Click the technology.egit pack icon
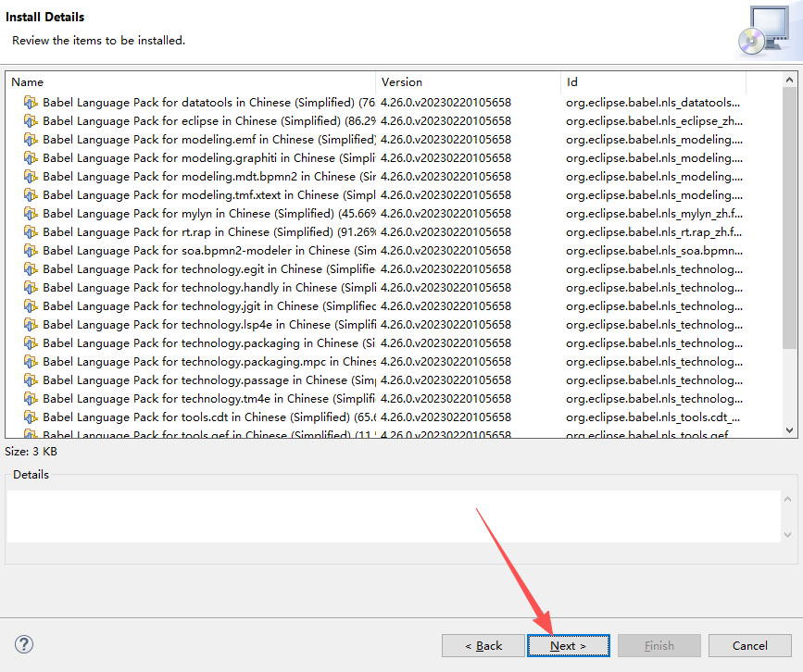Viewport: 803px width, 672px height. (31, 268)
